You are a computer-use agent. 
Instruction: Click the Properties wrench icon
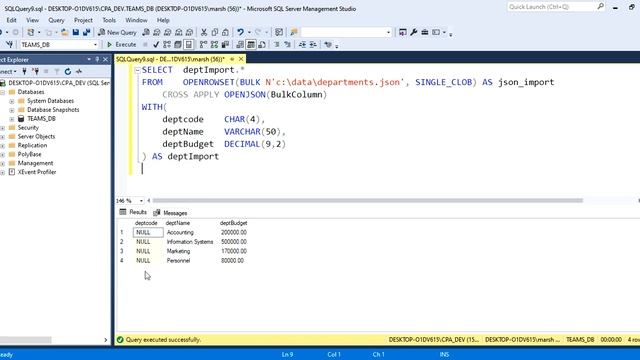(413, 32)
